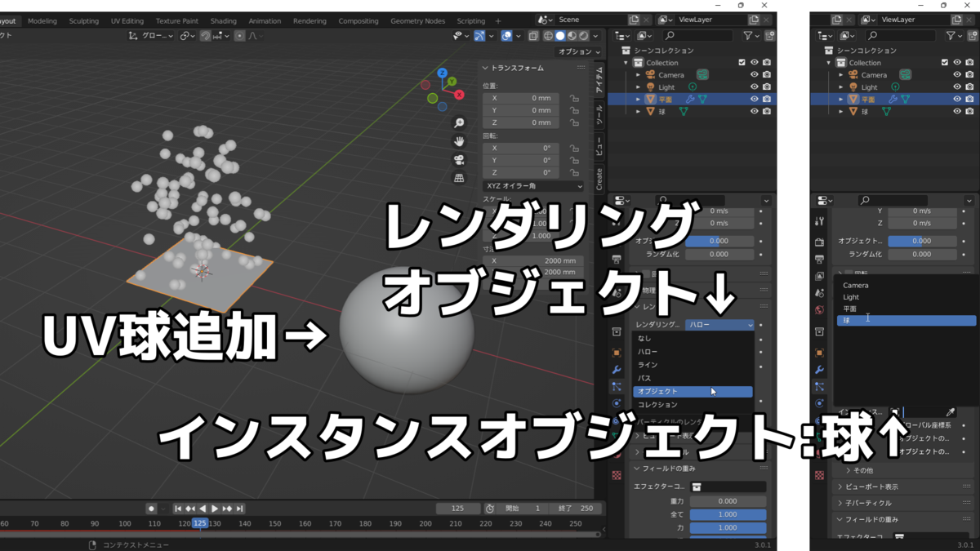Open the XYZ オイラー角 rotation mode dropdown
This screenshot has height=551, width=980.
pyautogui.click(x=533, y=186)
